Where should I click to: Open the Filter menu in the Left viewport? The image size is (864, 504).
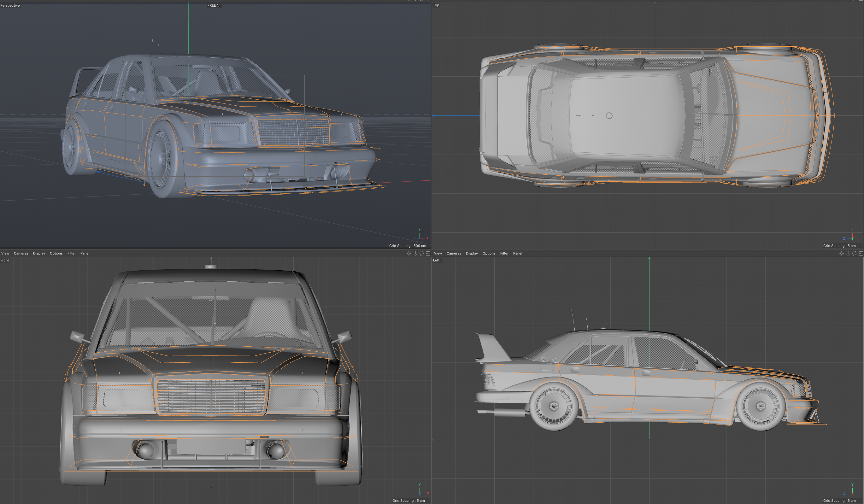coord(504,253)
